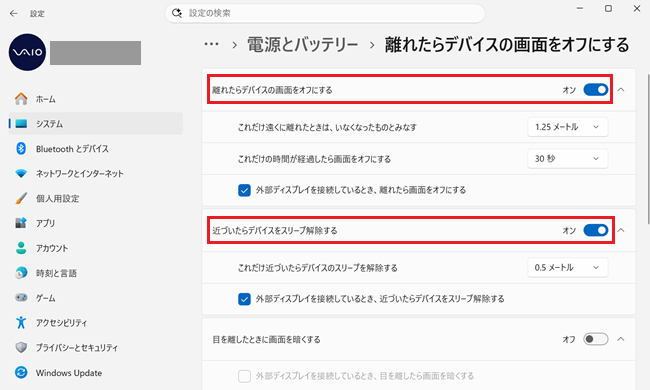Click the Windows Update sync icon
Viewport: 650px width, 390px height.
point(21,372)
